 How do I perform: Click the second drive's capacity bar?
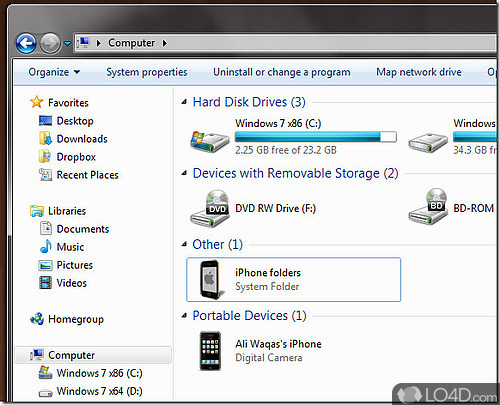475,137
